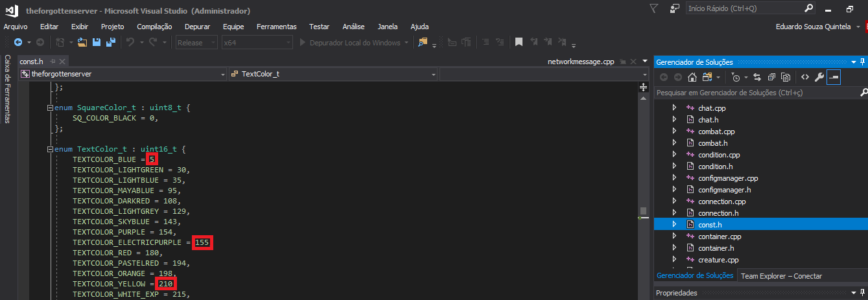This screenshot has width=868, height=300.
Task: Open the theforgottenserver scope dropdown
Action: 123,74
